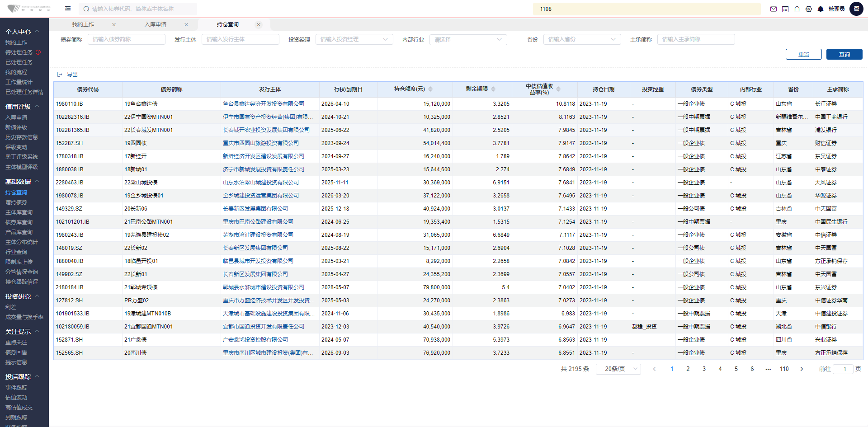Open the settings gear icon

point(809,9)
